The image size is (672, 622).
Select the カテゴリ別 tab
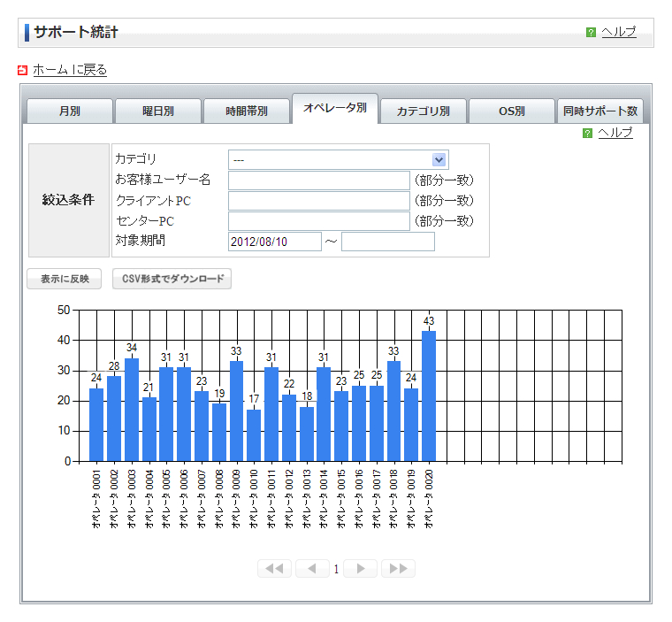(x=424, y=111)
